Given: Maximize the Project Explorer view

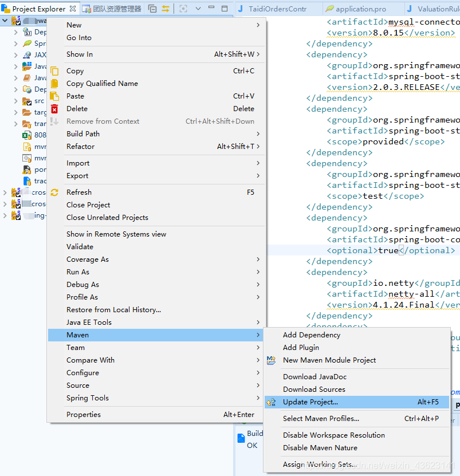Looking at the screenshot, I should tap(225, 9).
